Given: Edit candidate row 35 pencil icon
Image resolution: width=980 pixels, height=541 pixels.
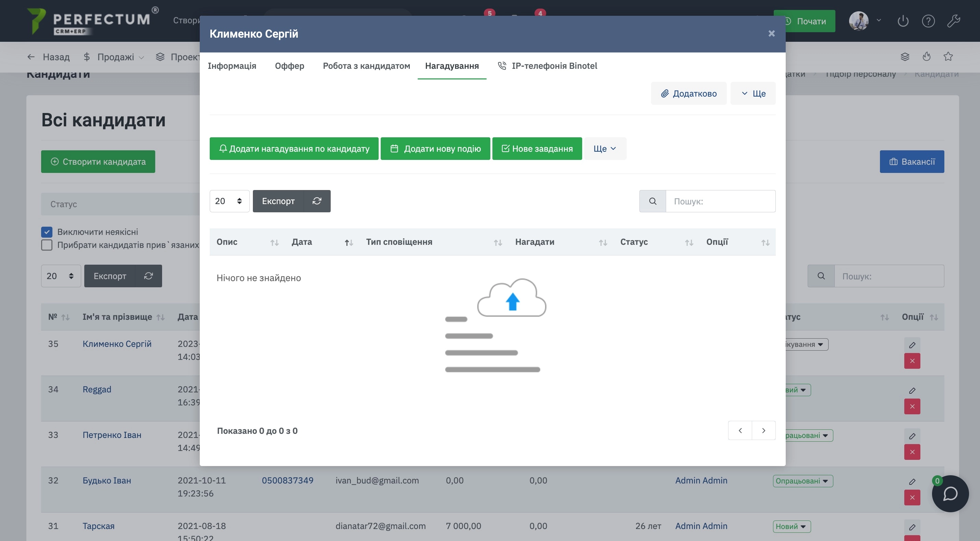Looking at the screenshot, I should (x=912, y=345).
